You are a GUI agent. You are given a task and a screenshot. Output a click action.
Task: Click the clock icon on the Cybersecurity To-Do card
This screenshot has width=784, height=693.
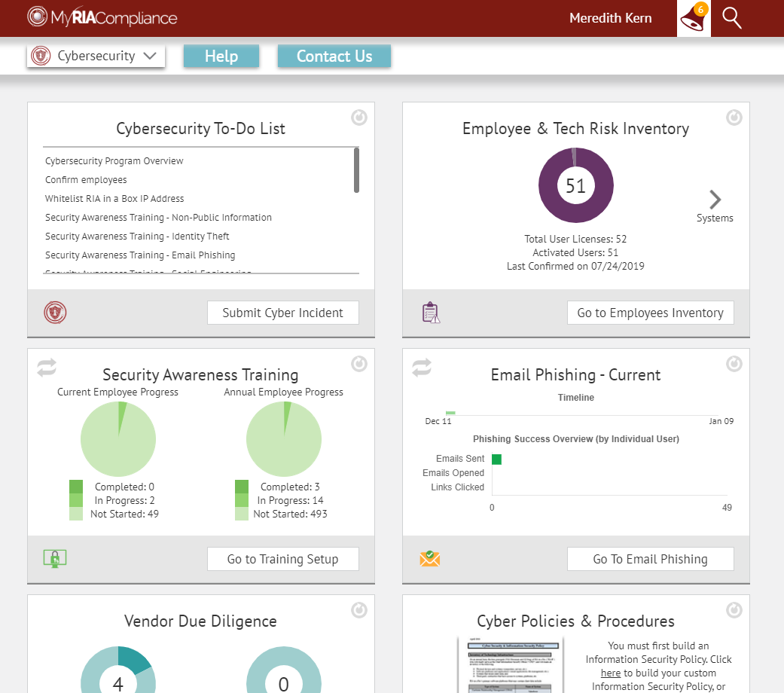tap(359, 118)
